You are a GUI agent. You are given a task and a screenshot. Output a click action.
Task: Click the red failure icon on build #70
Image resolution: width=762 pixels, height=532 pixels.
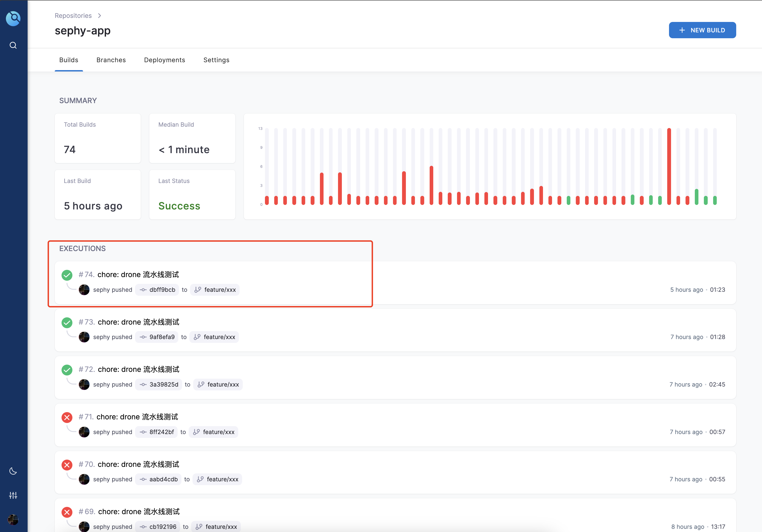pos(67,465)
